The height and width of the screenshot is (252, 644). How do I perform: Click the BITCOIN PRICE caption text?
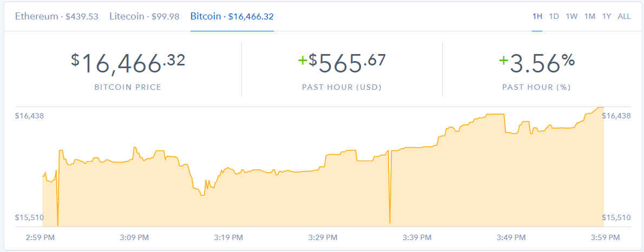point(128,87)
